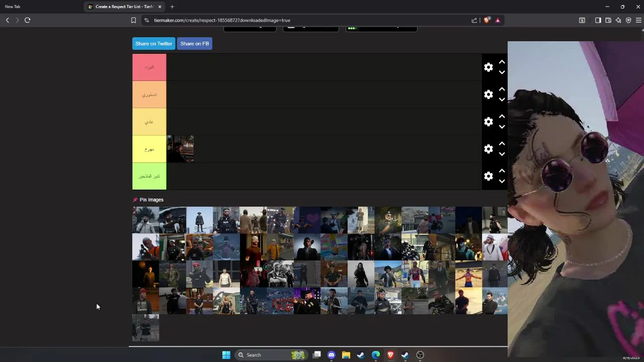Click the taskbar Search box

(272, 355)
